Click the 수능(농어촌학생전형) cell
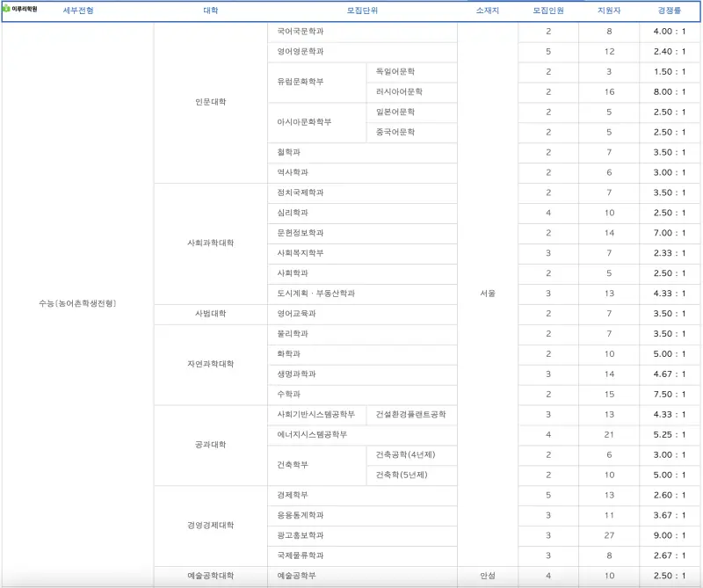The height and width of the screenshot is (588, 703). (x=77, y=303)
